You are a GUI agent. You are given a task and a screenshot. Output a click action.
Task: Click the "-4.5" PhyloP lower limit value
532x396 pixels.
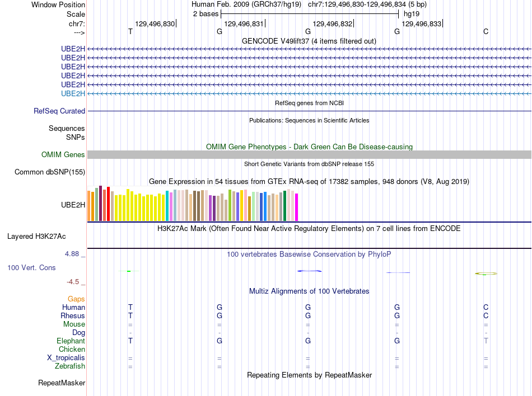point(73,282)
